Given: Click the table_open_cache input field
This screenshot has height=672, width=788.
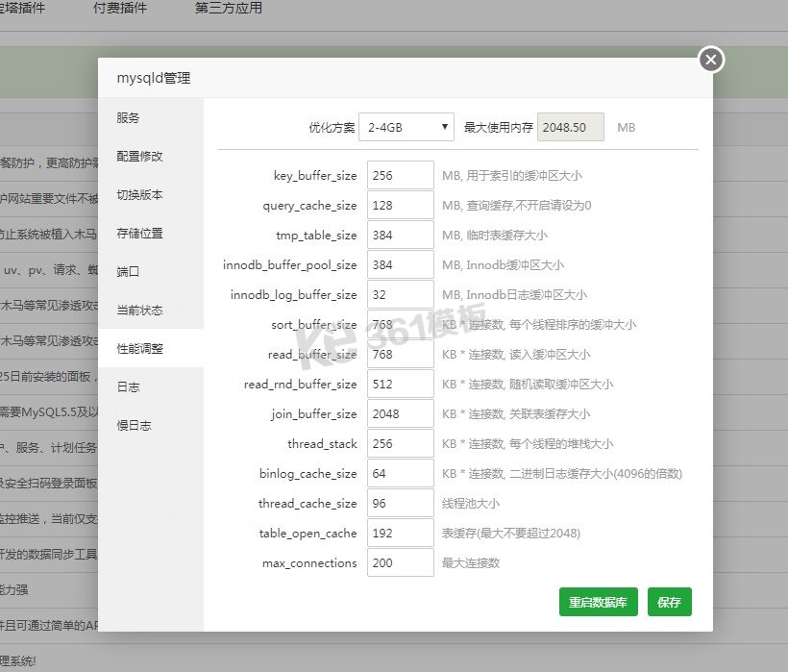Looking at the screenshot, I should pyautogui.click(x=401, y=533).
